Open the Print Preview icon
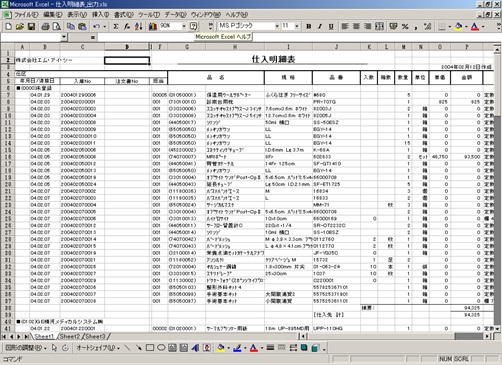This screenshot has height=365, width=502. [57, 26]
